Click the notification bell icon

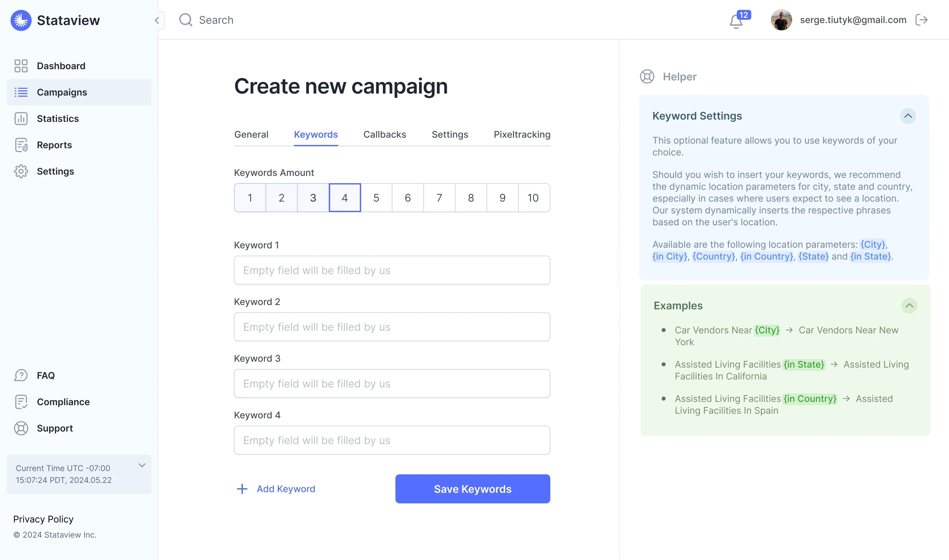[736, 21]
